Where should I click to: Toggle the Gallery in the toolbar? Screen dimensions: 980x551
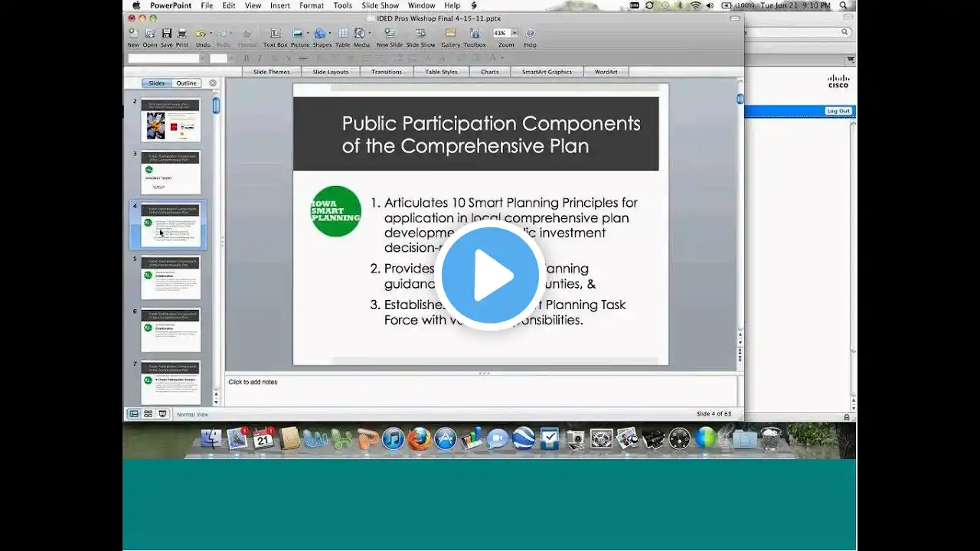pyautogui.click(x=451, y=34)
